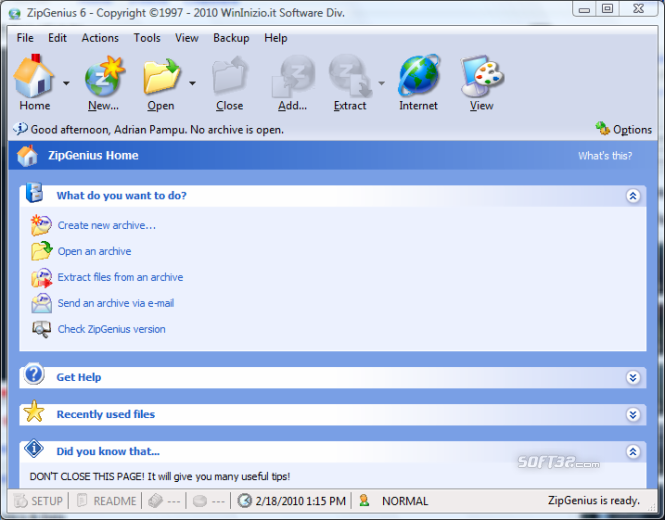Image resolution: width=665 pixels, height=520 pixels.
Task: Click the 'Did you know that...' title
Action: (x=108, y=451)
